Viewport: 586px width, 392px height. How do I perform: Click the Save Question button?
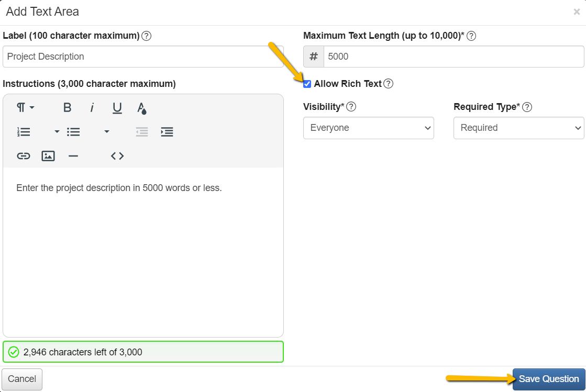point(548,379)
